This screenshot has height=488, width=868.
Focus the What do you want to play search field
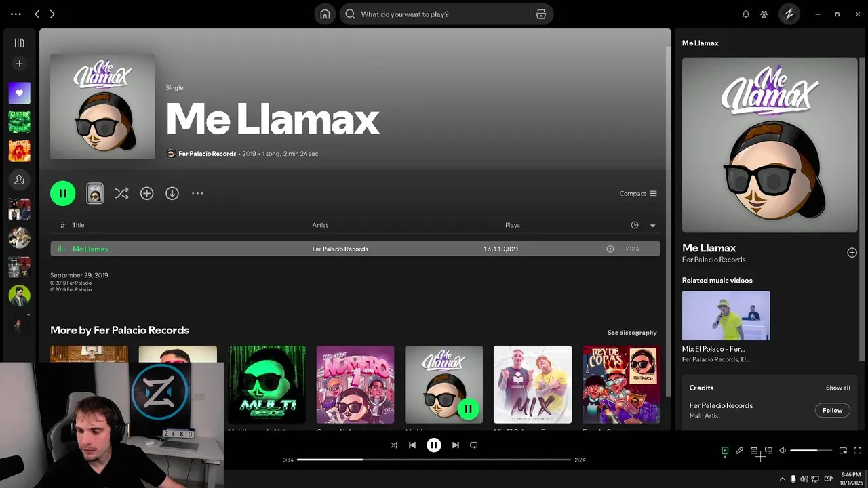pyautogui.click(x=434, y=14)
